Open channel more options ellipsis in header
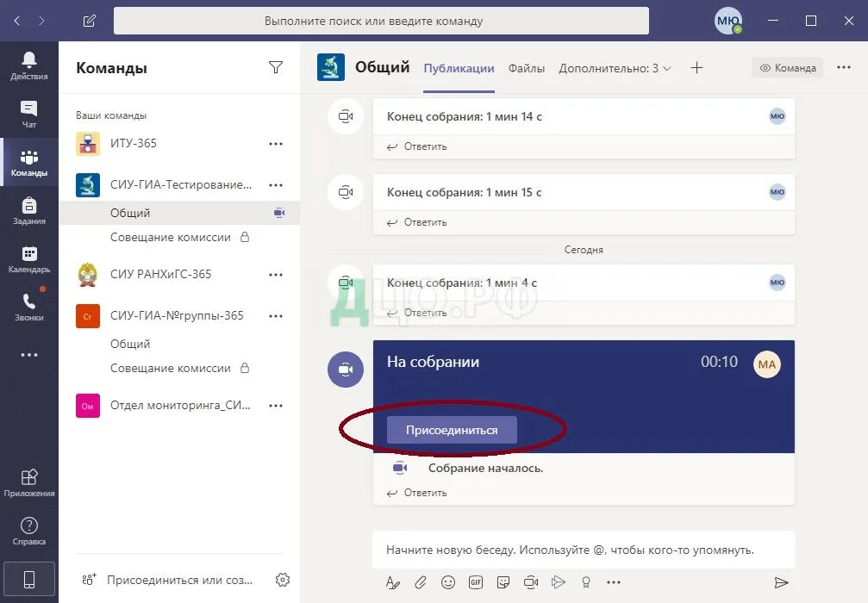Image resolution: width=868 pixels, height=603 pixels. click(844, 67)
